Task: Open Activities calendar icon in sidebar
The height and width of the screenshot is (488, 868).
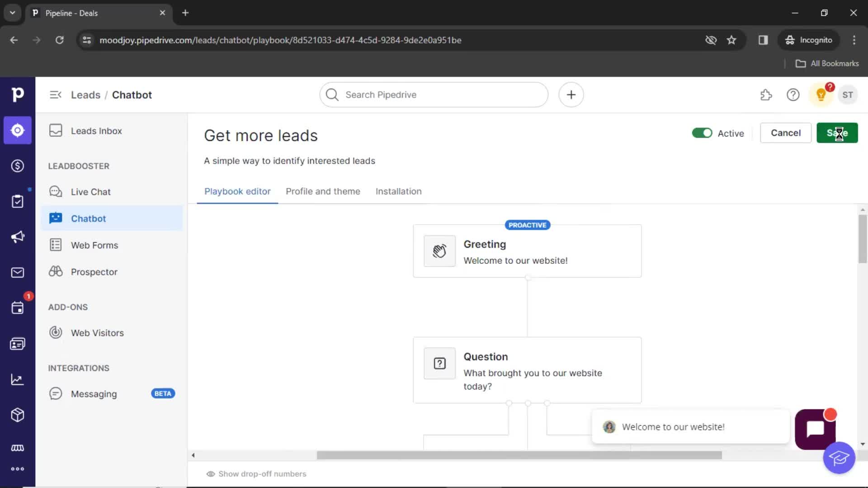Action: [x=17, y=308]
